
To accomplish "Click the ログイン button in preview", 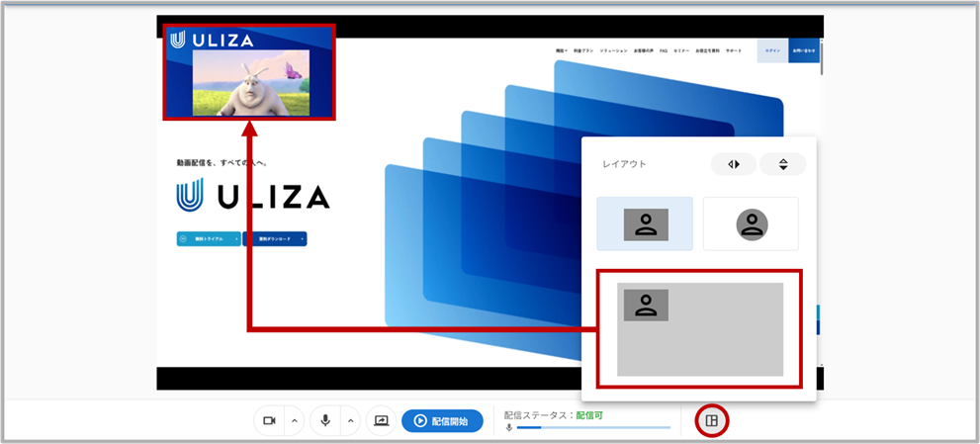I will click(772, 50).
